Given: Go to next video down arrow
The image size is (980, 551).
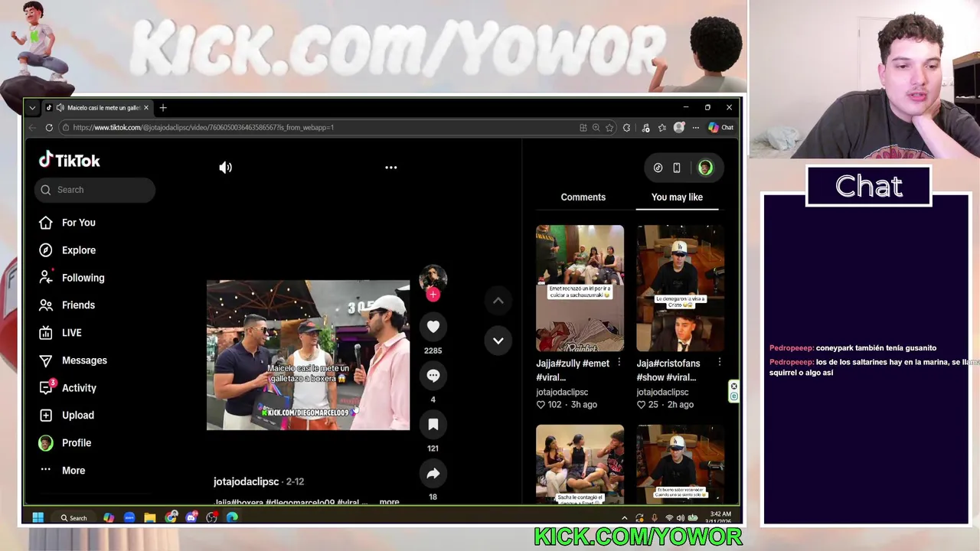Looking at the screenshot, I should [x=498, y=341].
